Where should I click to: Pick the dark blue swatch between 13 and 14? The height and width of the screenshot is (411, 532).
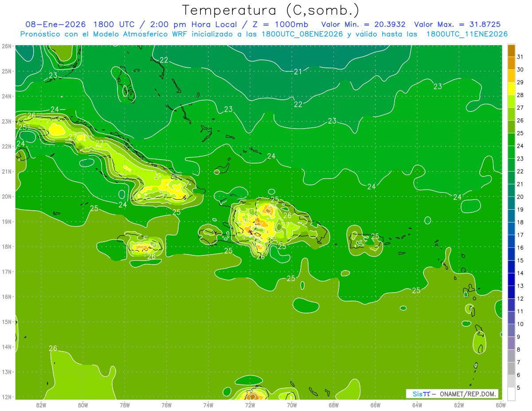click(512, 280)
